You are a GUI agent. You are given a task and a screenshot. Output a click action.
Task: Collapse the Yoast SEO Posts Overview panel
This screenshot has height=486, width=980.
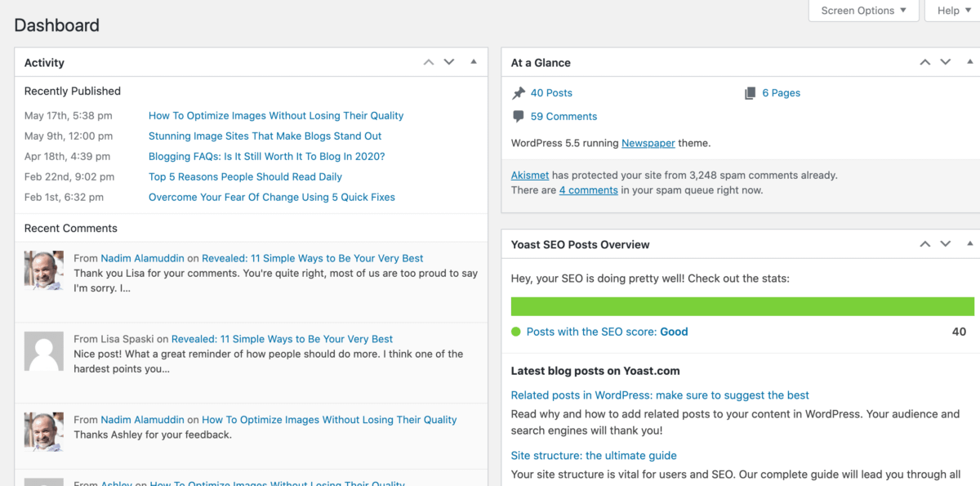970,243
